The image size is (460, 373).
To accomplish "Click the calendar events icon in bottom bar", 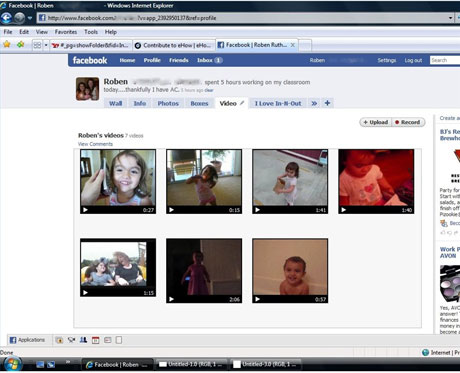I will coord(96,340).
